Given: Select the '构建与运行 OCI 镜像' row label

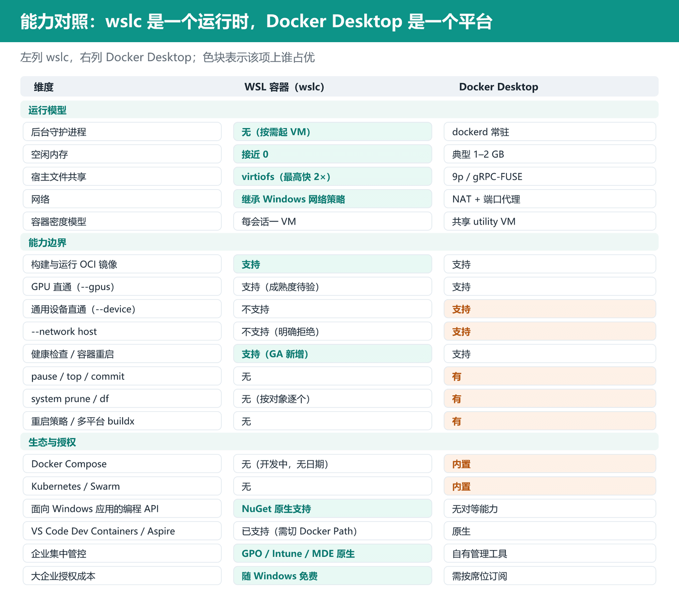Looking at the screenshot, I should coord(122,264).
